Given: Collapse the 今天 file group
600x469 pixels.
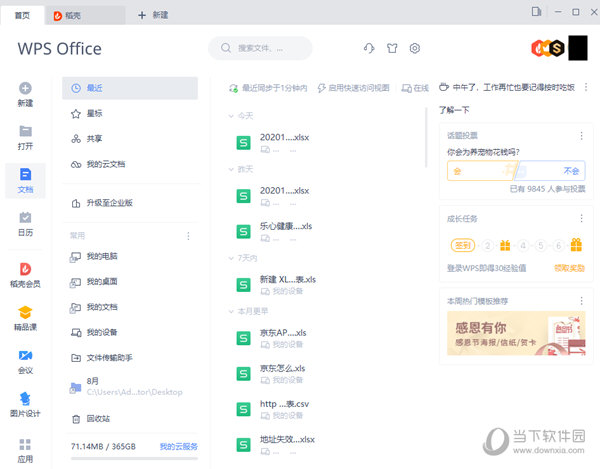Looking at the screenshot, I should point(231,116).
